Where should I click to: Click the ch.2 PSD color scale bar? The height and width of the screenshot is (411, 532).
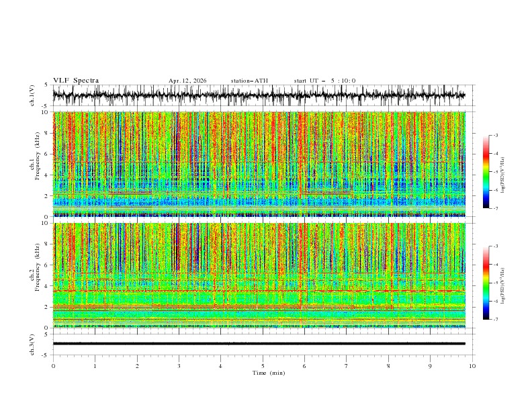(486, 283)
